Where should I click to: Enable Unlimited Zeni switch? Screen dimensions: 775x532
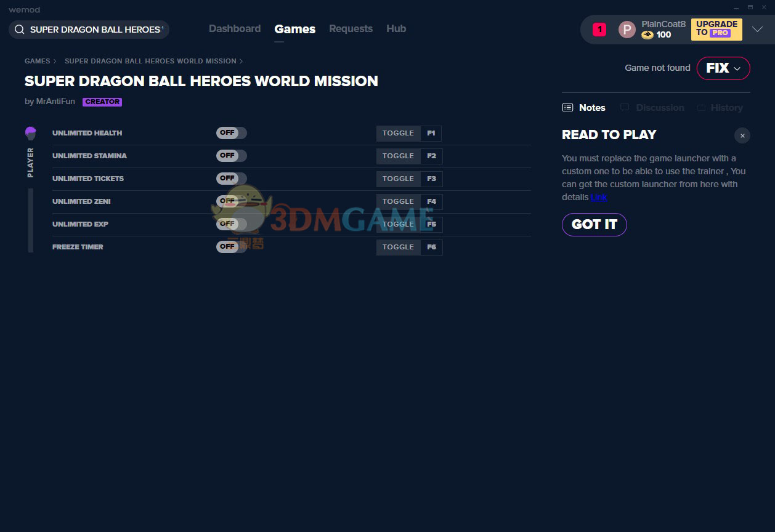coord(231,201)
